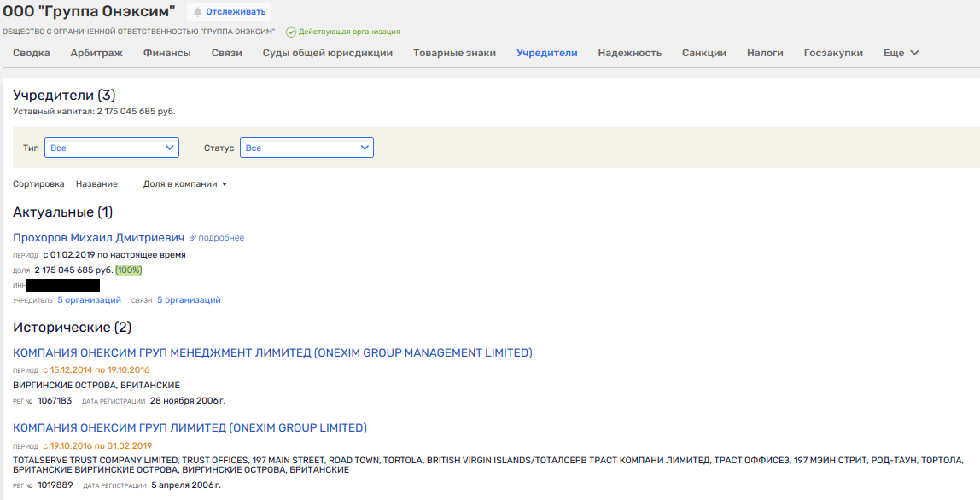
Task: Select the Учредители tab
Action: click(547, 53)
